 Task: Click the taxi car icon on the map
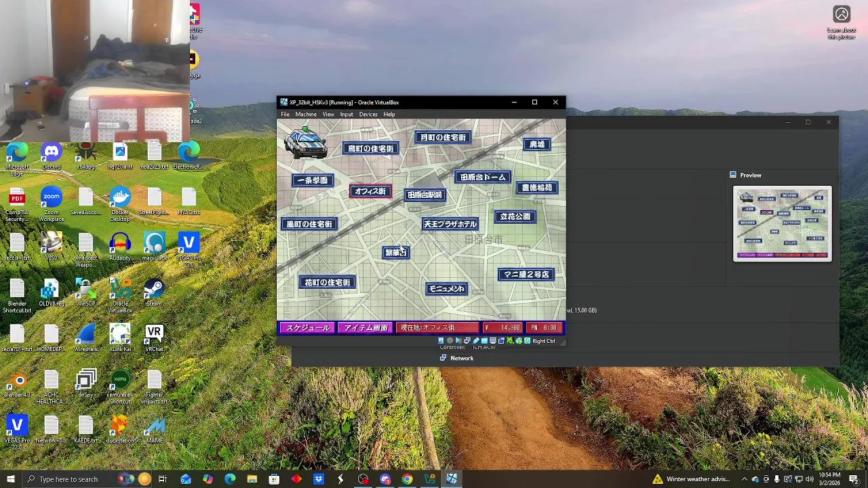[305, 142]
